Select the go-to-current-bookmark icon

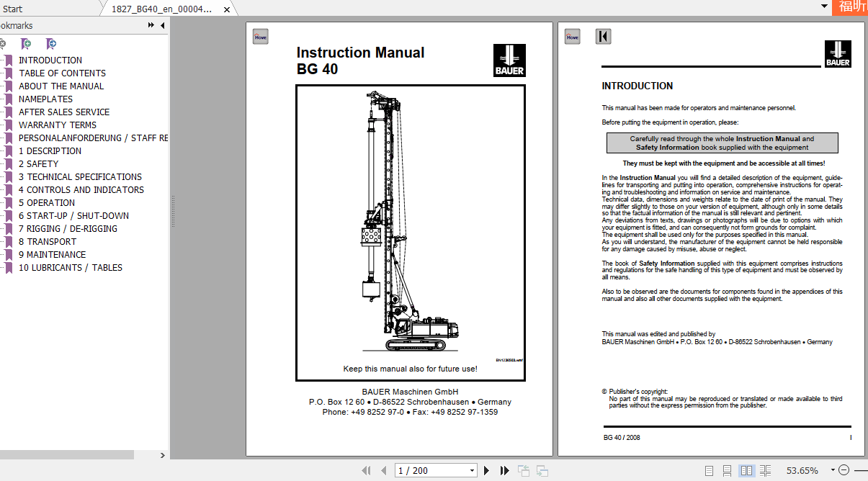click(50, 45)
